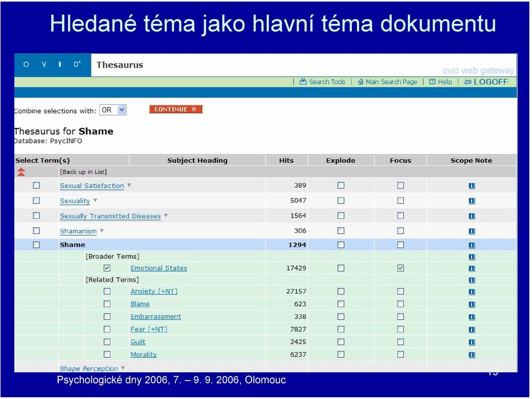This screenshot has height=399, width=532.
Task: Open scope note for Shamanism
Action: click(472, 232)
